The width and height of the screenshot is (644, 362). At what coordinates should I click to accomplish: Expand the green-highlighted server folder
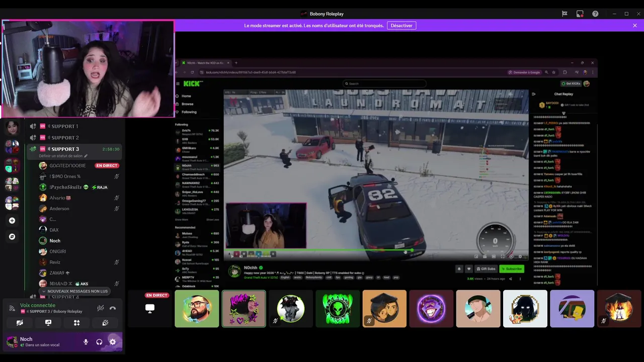tap(12, 165)
